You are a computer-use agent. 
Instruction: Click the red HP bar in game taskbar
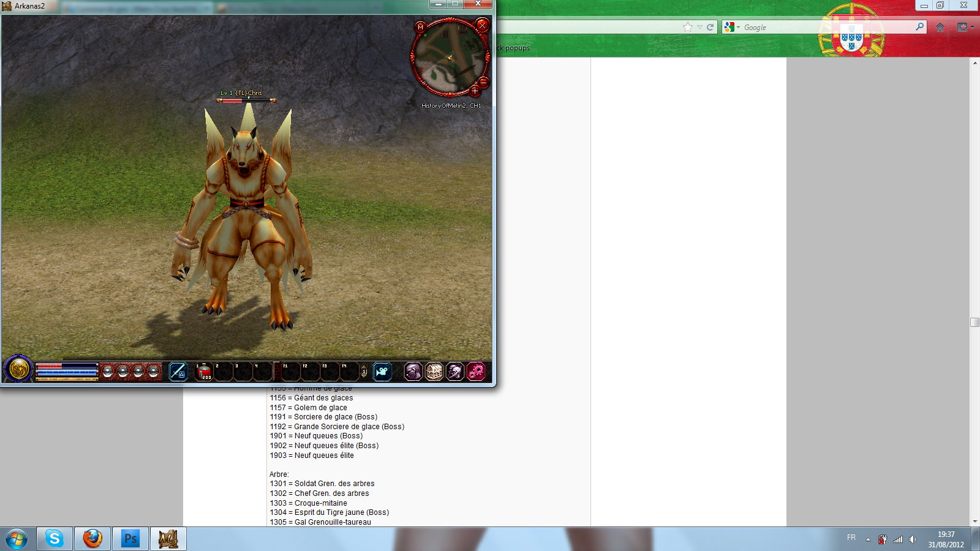[67, 366]
